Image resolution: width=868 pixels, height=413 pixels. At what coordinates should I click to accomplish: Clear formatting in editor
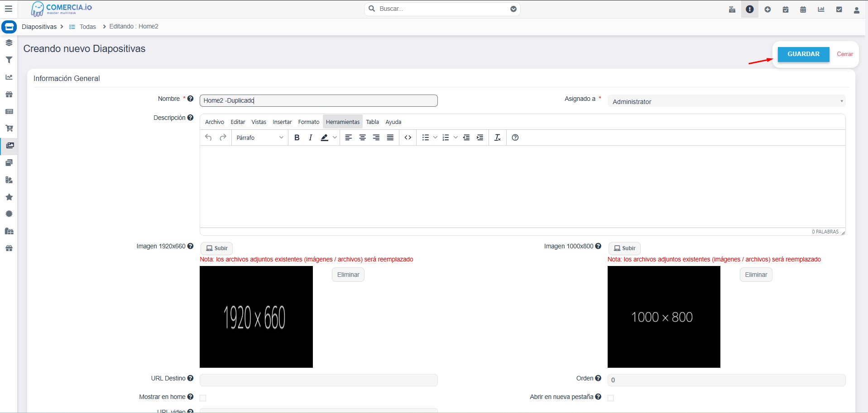tap(498, 138)
